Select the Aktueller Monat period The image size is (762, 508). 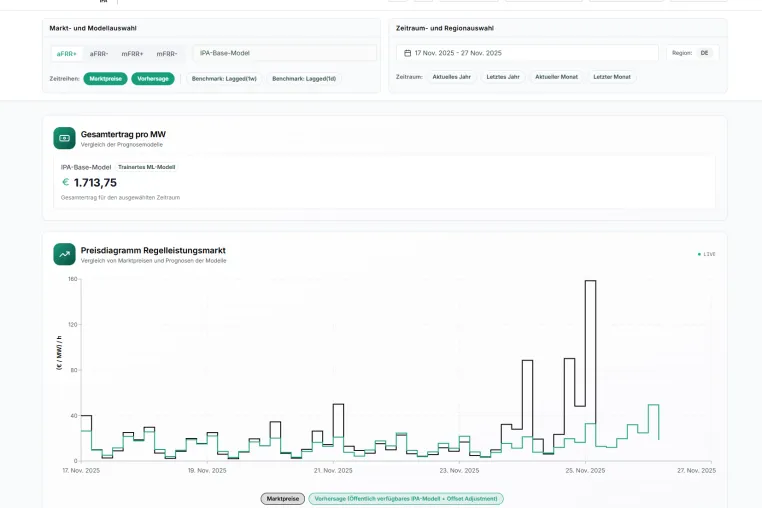556,77
